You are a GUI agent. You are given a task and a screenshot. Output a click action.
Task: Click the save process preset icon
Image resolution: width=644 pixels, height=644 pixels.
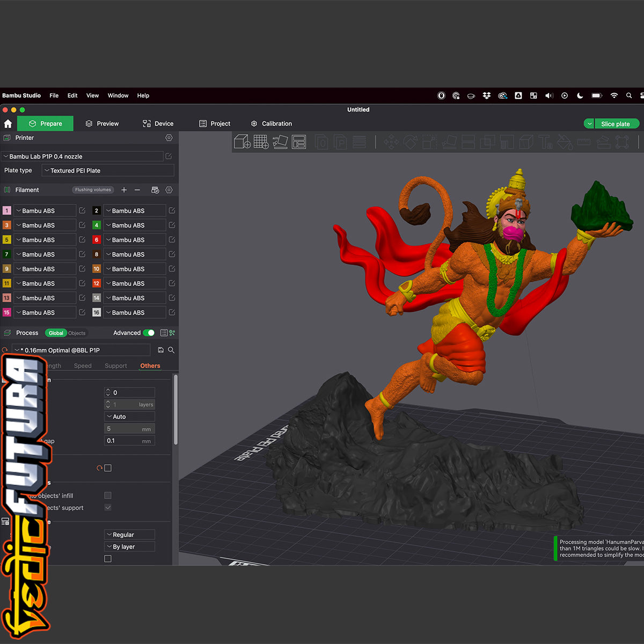(160, 350)
